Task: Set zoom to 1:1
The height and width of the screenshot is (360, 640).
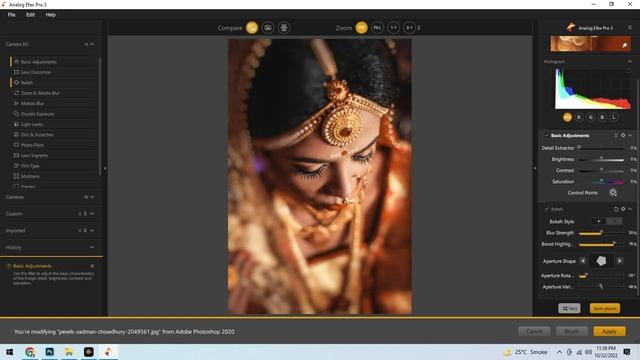Action: coord(393,28)
